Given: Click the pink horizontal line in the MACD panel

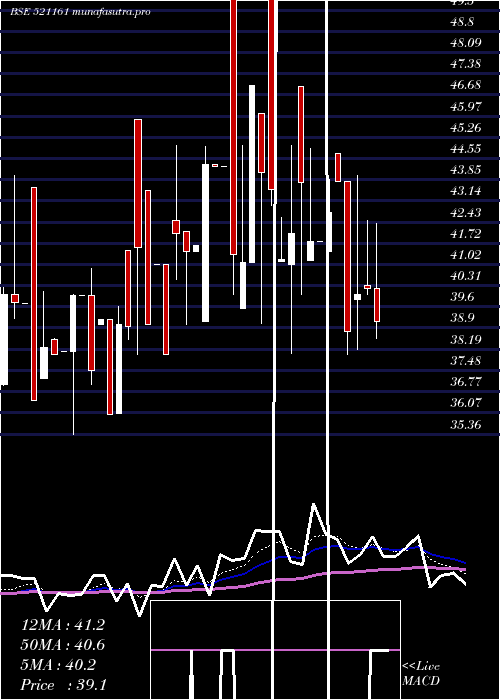Looking at the screenshot, I should (x=275, y=650).
